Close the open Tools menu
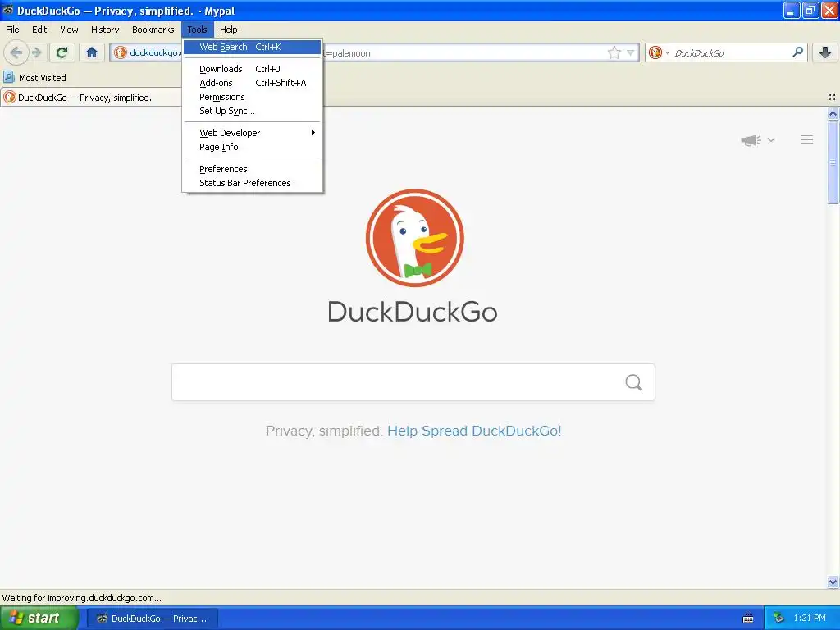Screen dimensions: 840x630 (197, 30)
